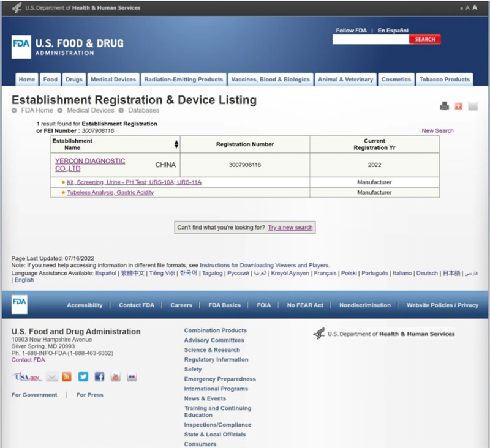Viewport: 490px width, 448px height.
Task: Click the Follow FDA link
Action: [351, 30]
